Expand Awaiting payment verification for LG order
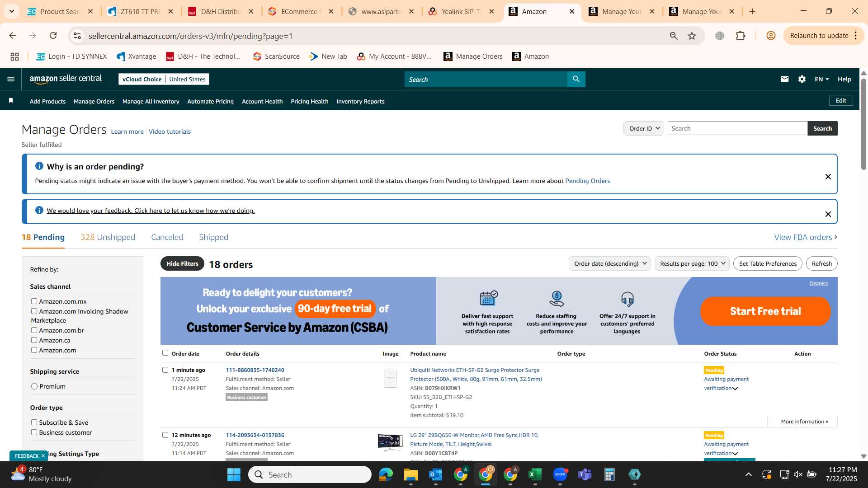868x488 pixels. click(x=735, y=454)
